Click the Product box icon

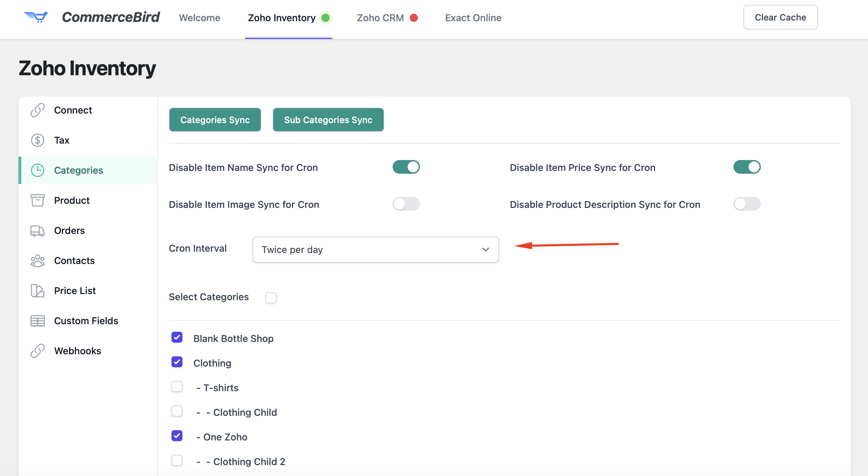38,200
